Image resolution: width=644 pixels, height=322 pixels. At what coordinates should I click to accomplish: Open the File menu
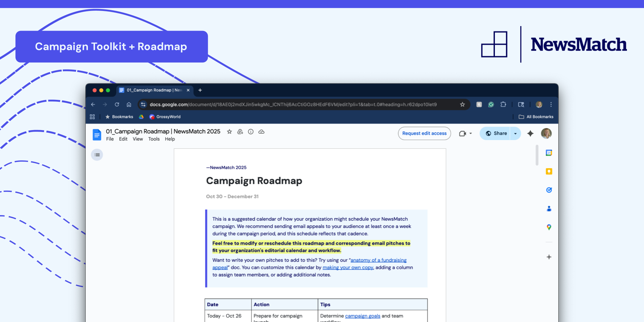(x=110, y=139)
